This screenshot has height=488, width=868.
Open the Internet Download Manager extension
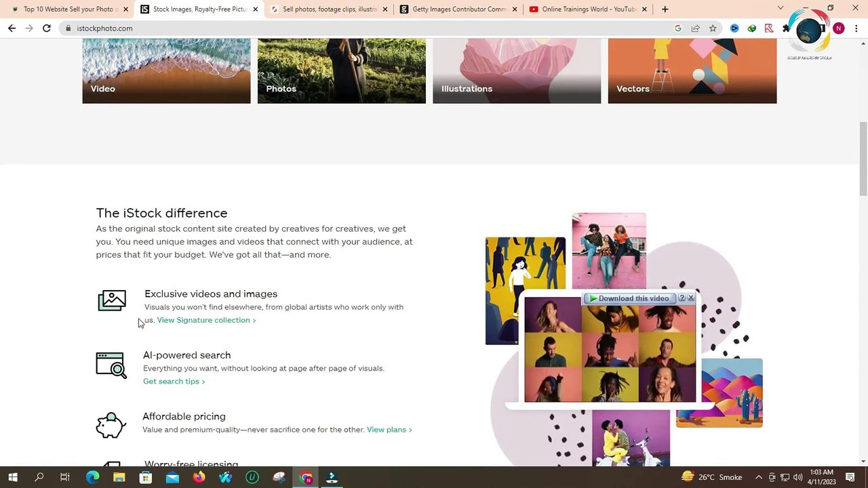[x=751, y=28]
